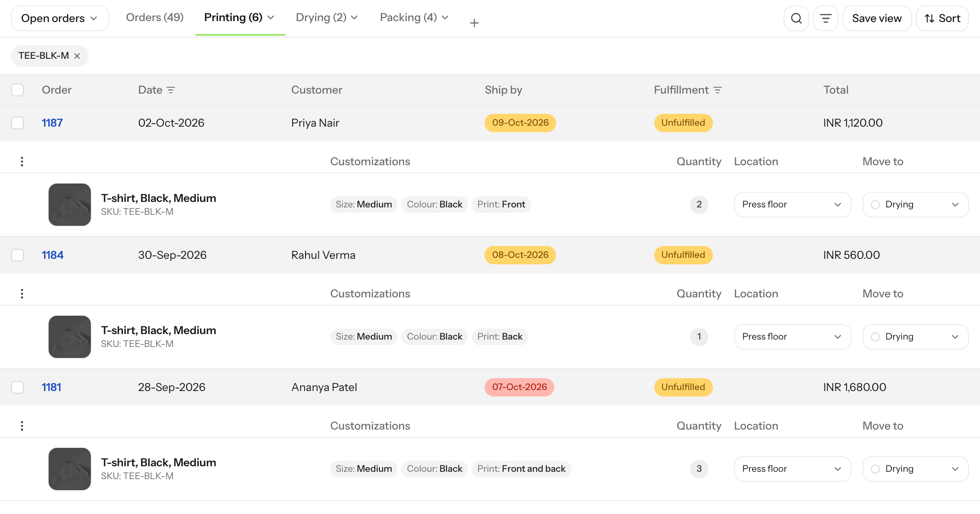Click the Print: Back tag
This screenshot has width=980, height=514.
500,337
